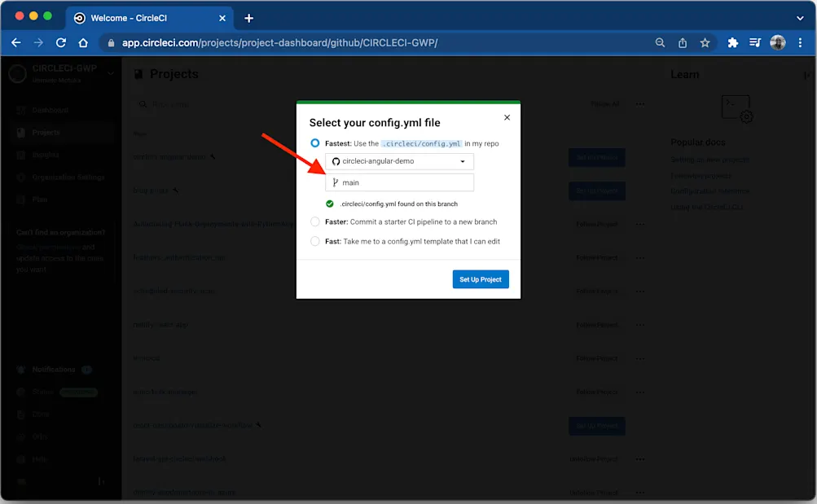Viewport: 817px width, 504px height.
Task: Open Status in the sidebar
Action: [42, 392]
